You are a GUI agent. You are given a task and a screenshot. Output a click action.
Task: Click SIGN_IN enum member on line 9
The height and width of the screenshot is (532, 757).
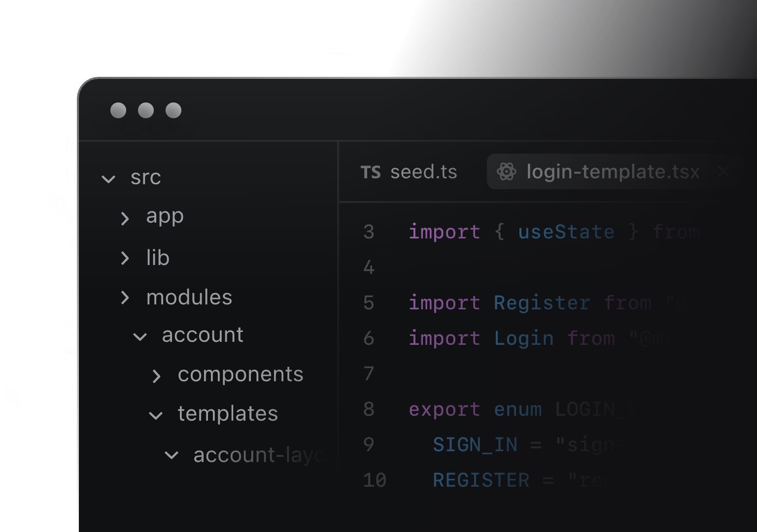point(475,445)
